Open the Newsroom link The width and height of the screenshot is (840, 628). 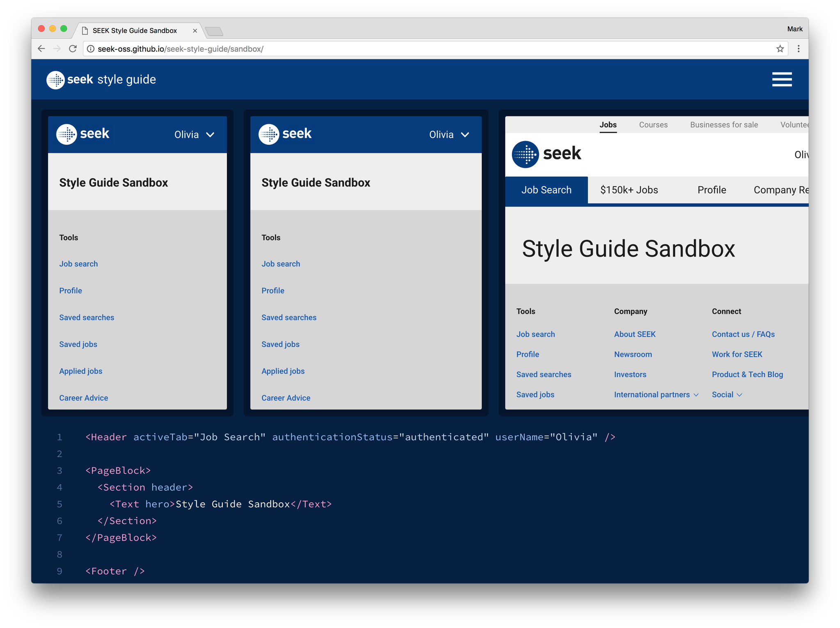click(x=633, y=355)
